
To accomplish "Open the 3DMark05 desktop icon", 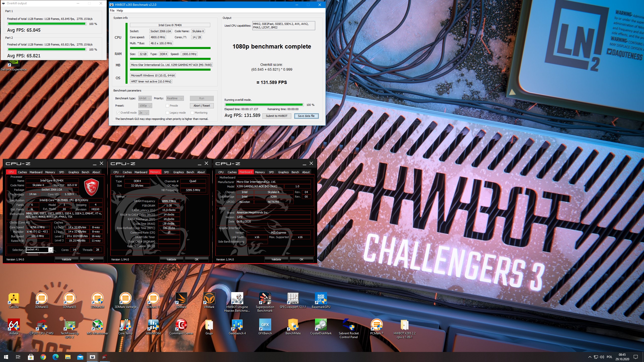I will [69, 301].
